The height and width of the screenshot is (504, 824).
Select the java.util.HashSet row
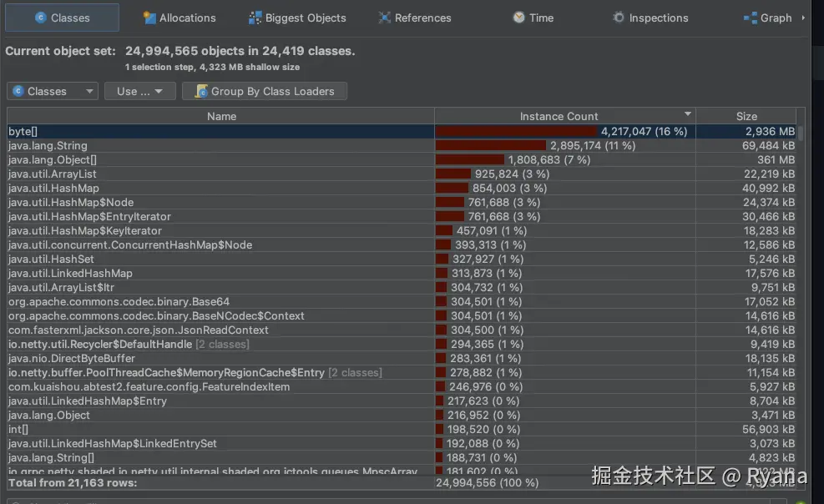point(402,259)
